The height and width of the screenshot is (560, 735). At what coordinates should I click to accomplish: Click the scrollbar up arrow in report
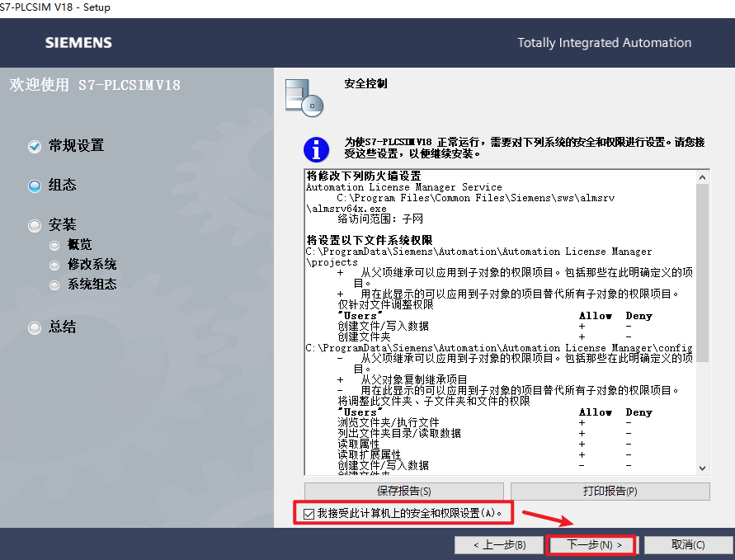[x=702, y=177]
